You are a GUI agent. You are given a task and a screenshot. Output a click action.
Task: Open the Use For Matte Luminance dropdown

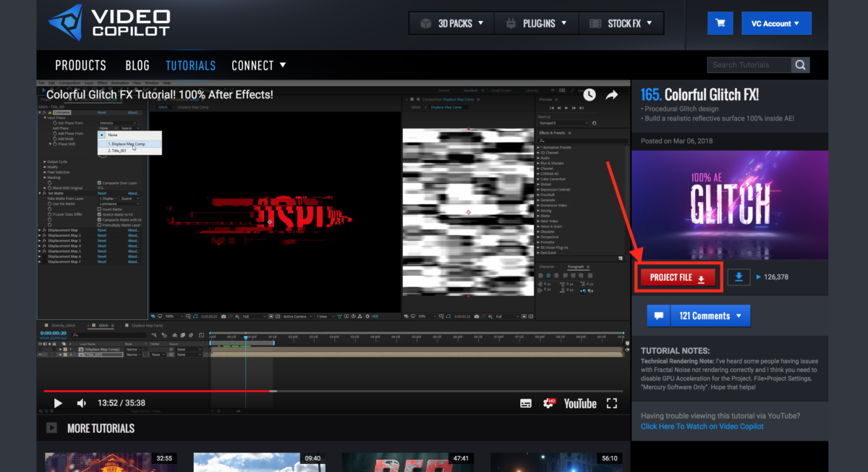click(119, 204)
